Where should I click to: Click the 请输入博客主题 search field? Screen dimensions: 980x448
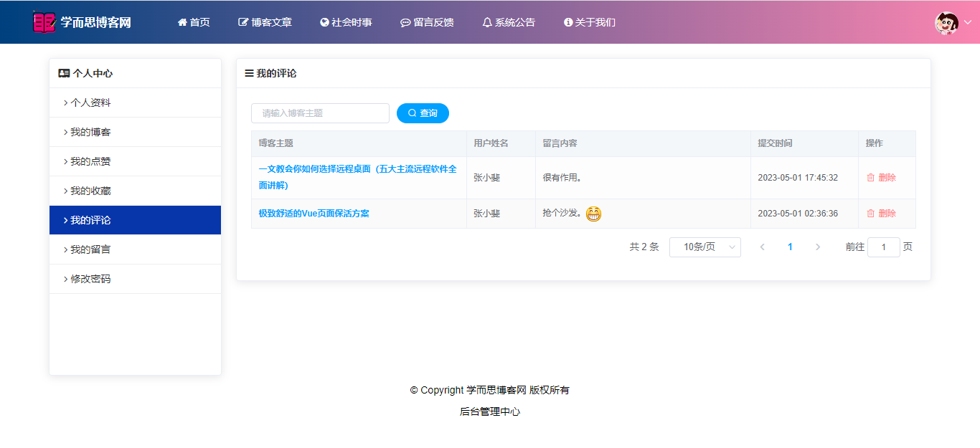pos(320,113)
